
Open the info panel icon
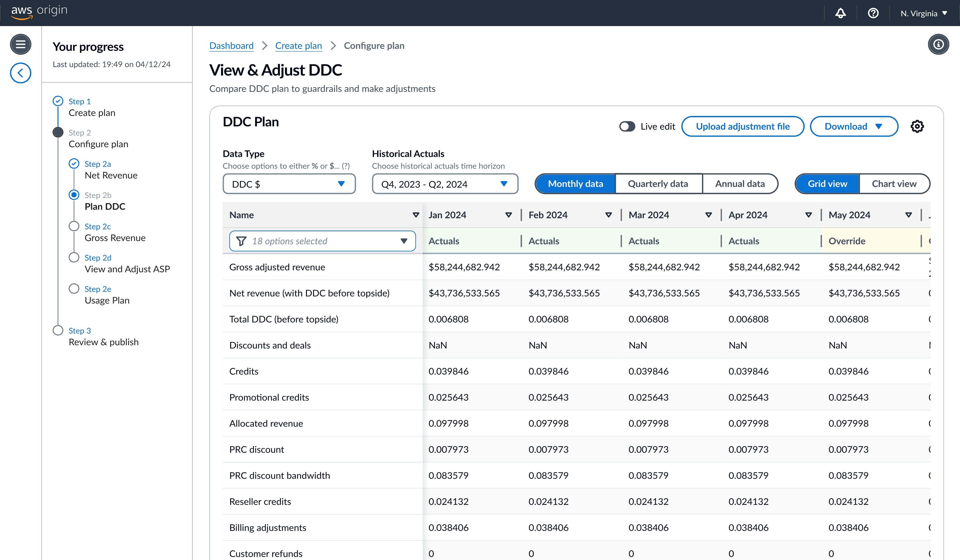[938, 45]
